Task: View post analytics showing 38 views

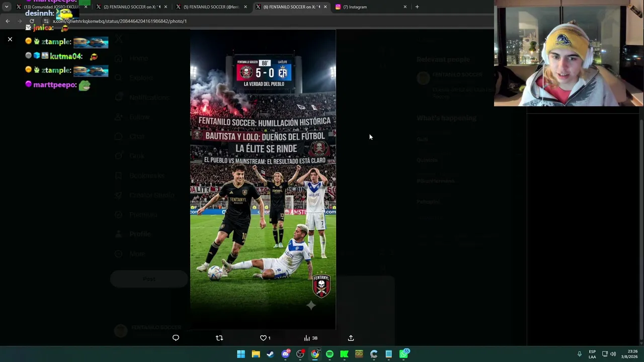Action: point(310,338)
